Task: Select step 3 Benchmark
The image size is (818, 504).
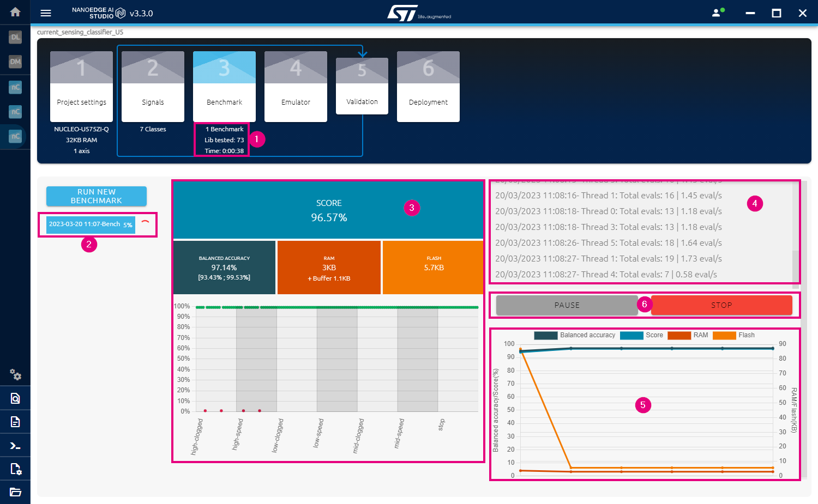Action: coord(224,86)
